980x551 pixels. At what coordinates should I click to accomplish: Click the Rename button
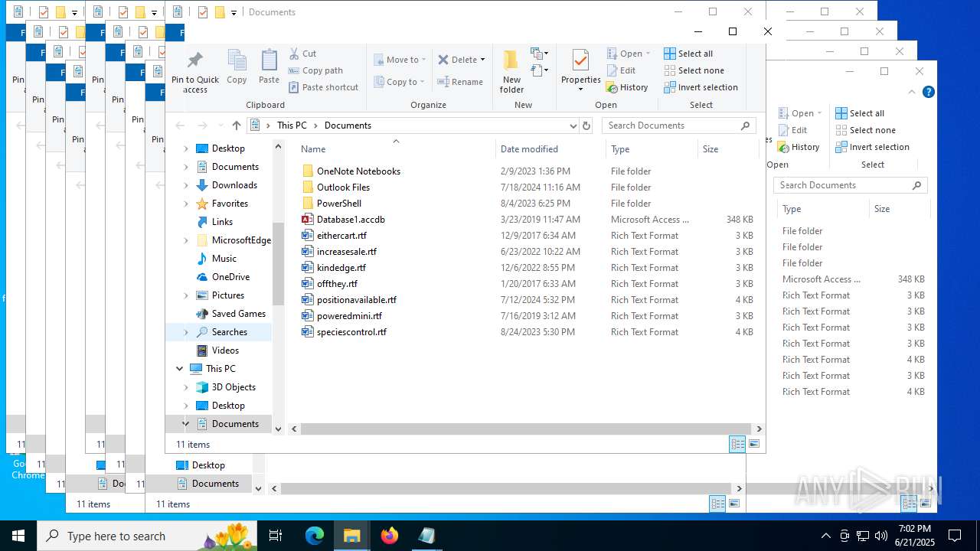pos(460,82)
